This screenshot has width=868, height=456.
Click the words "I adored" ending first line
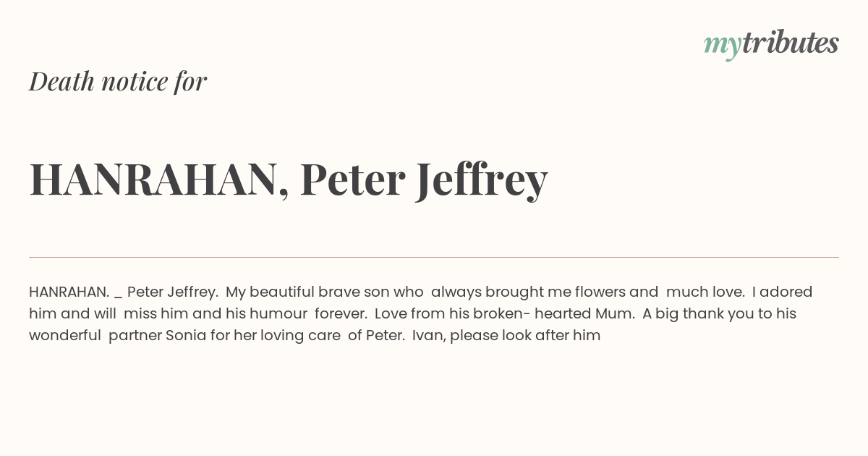point(782,292)
